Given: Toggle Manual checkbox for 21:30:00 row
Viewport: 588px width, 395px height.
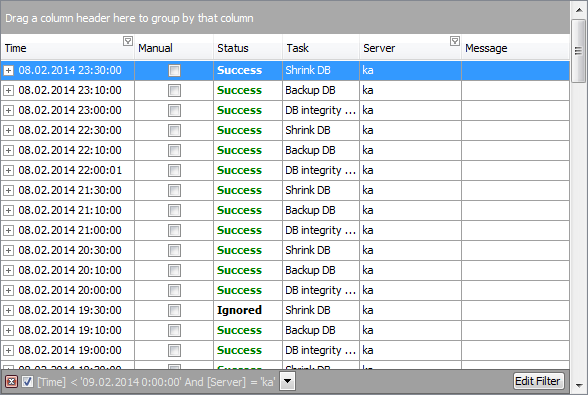Looking at the screenshot, I should point(174,190).
